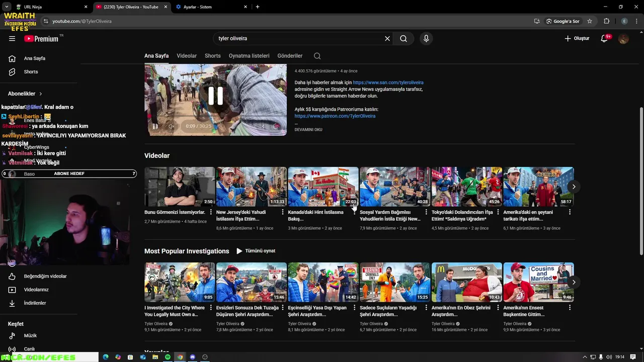This screenshot has height=362, width=644.
Task: Close the Tyler Oliveira YouTube browser tab
Action: click(x=166, y=7)
